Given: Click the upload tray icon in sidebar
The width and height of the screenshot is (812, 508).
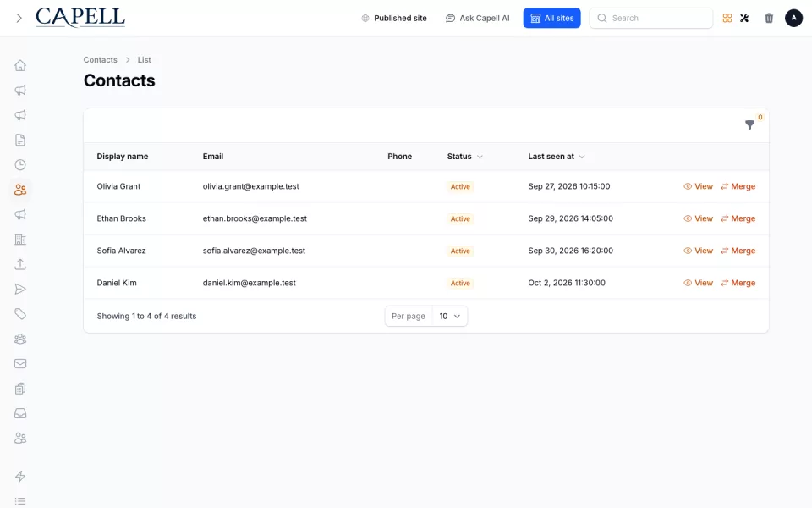Looking at the screenshot, I should (20, 264).
